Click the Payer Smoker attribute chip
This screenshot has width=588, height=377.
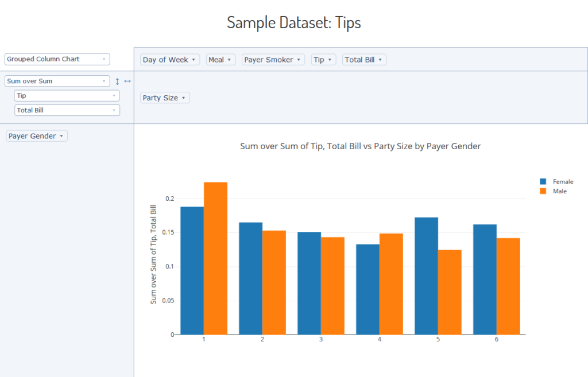click(x=273, y=60)
